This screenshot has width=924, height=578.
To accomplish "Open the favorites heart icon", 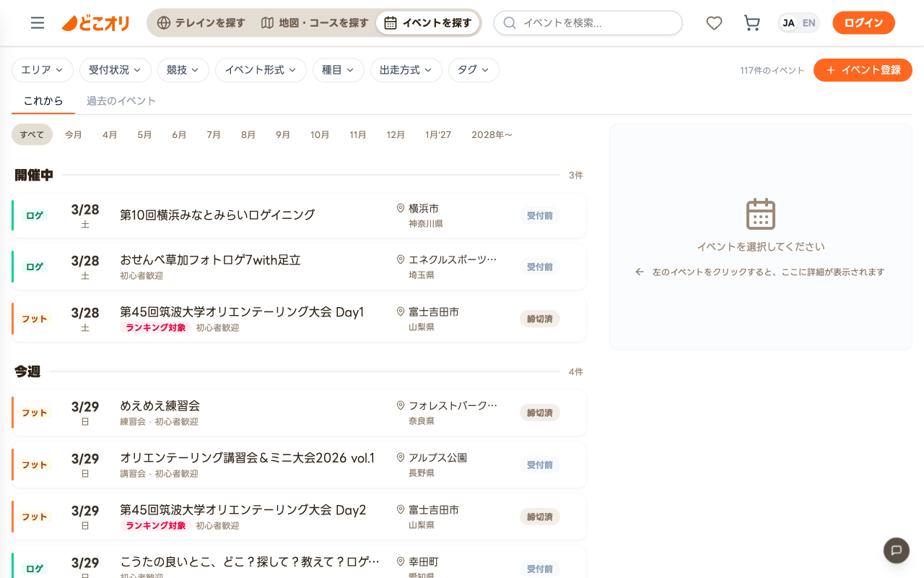I will coord(714,23).
